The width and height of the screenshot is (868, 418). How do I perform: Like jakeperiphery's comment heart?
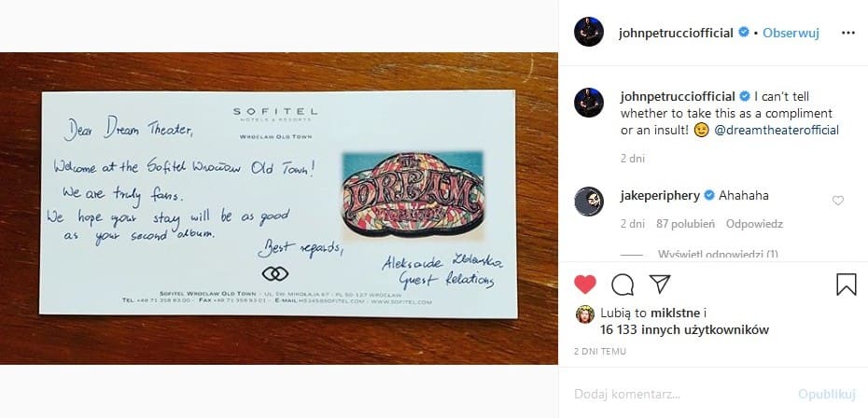point(838,201)
